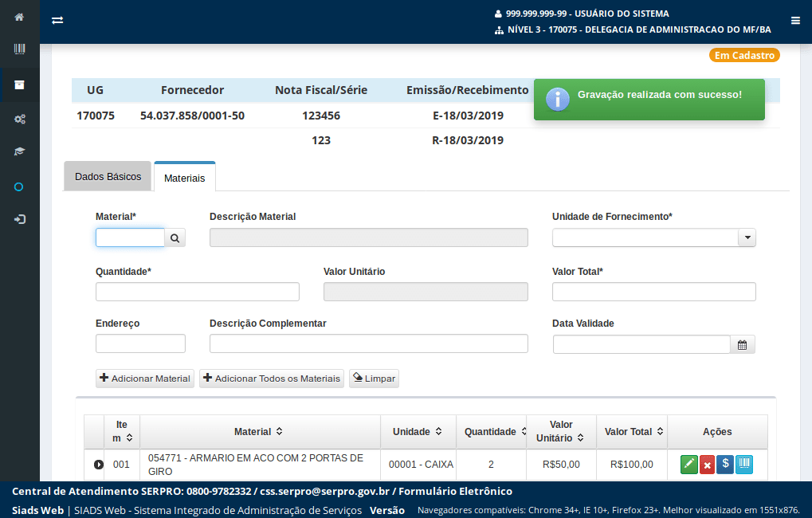812x518 pixels.
Task: Expand row details for item 001
Action: pyautogui.click(x=99, y=465)
